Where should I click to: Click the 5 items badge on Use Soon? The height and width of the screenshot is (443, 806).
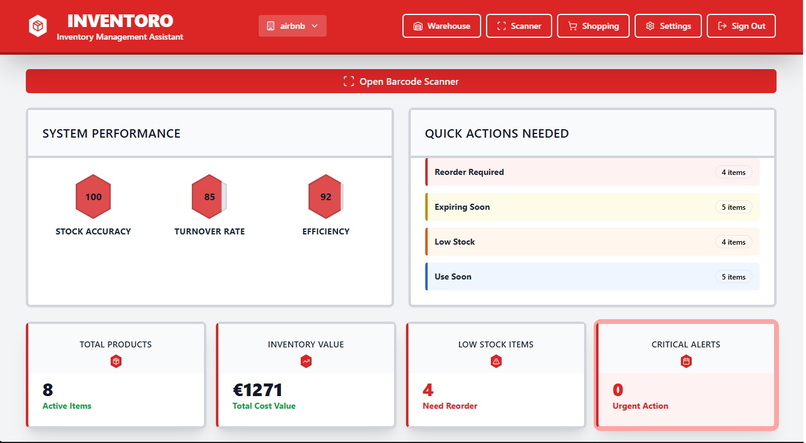pos(734,276)
